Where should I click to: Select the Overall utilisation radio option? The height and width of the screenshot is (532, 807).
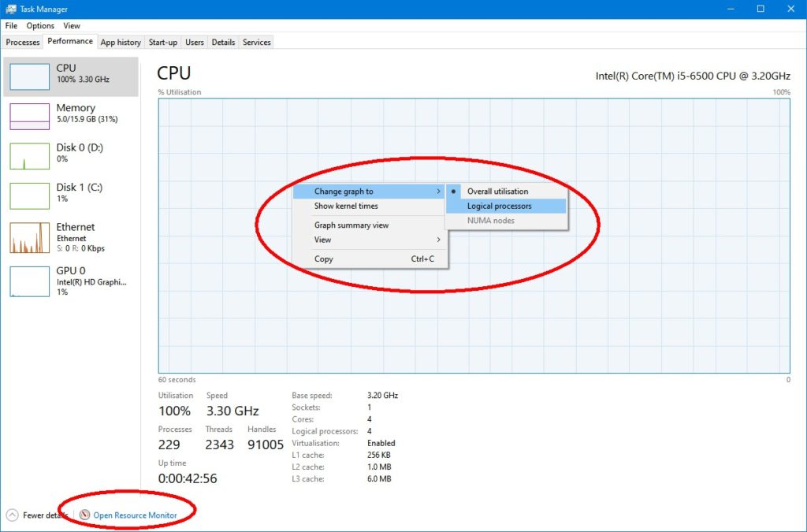click(x=507, y=192)
